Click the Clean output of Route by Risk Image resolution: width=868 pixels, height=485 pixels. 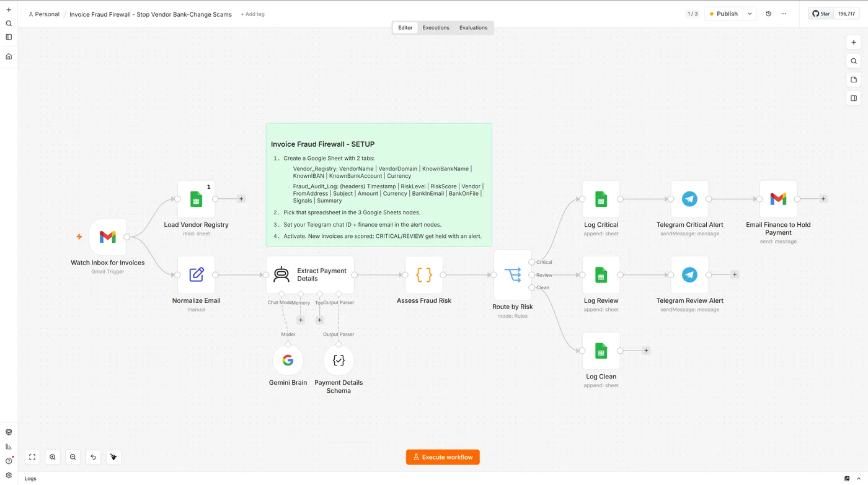tap(531, 287)
